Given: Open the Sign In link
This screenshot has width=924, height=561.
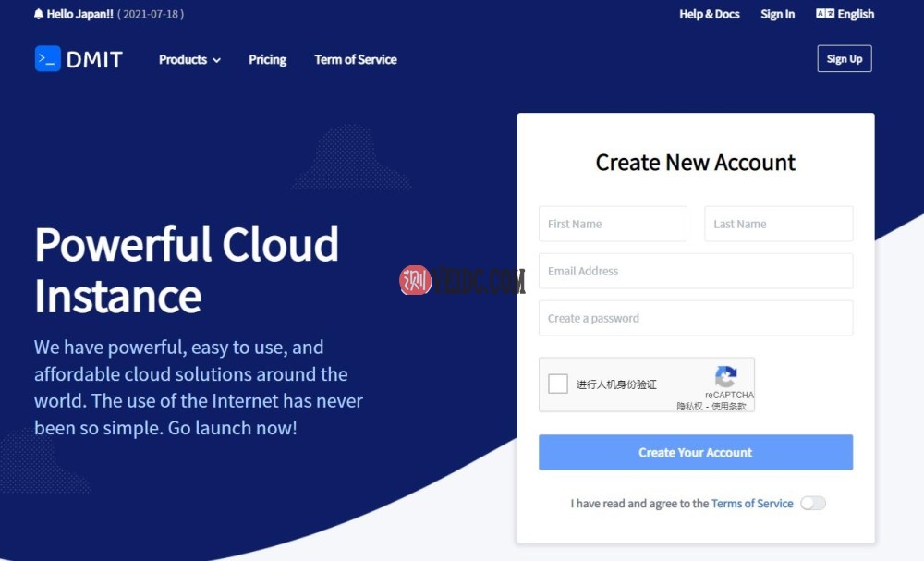Looking at the screenshot, I should point(777,14).
